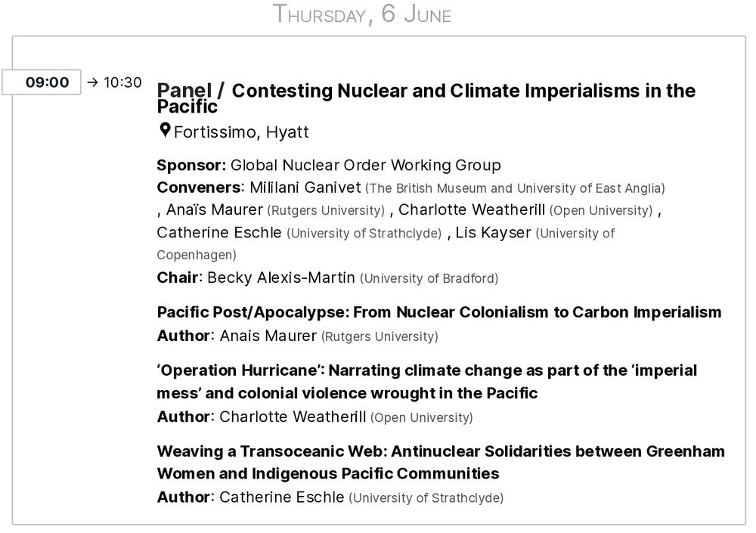Click the Fortissimo, Hyatt location text
The image size is (756, 533).
point(241,132)
